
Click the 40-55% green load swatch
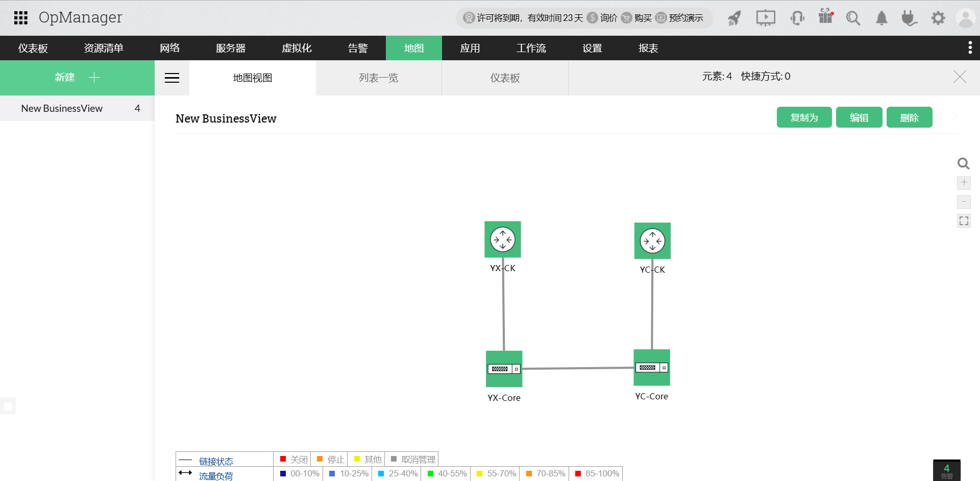pos(430,473)
